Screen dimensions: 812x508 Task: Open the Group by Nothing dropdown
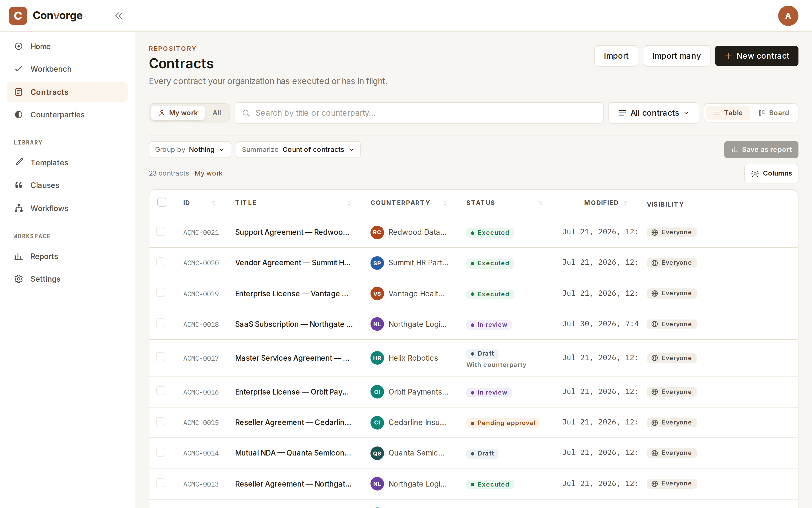(x=190, y=150)
